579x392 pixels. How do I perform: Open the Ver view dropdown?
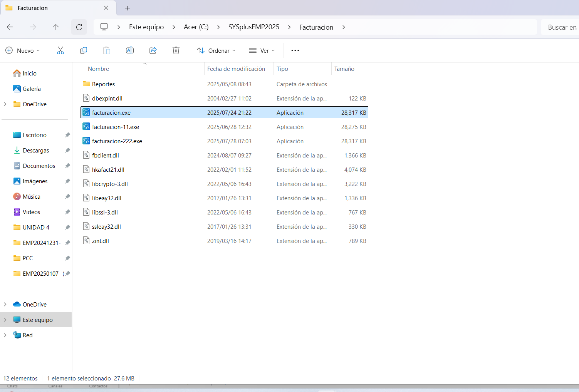coord(262,50)
